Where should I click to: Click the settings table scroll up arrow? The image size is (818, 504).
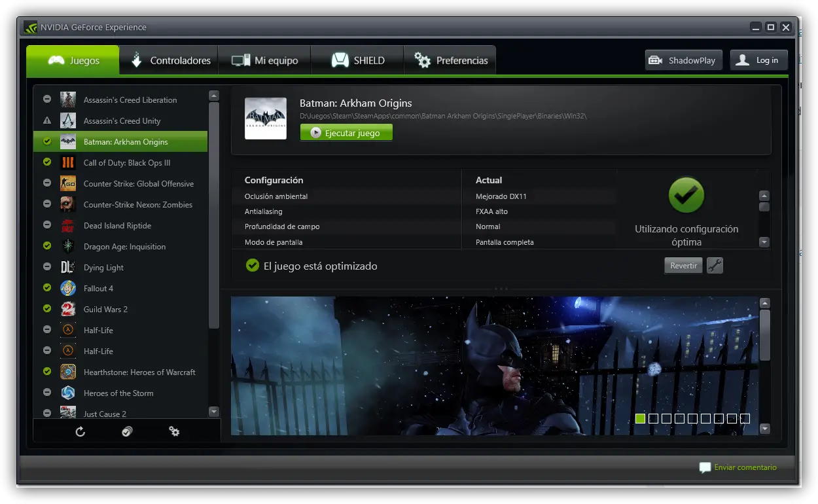pos(764,196)
